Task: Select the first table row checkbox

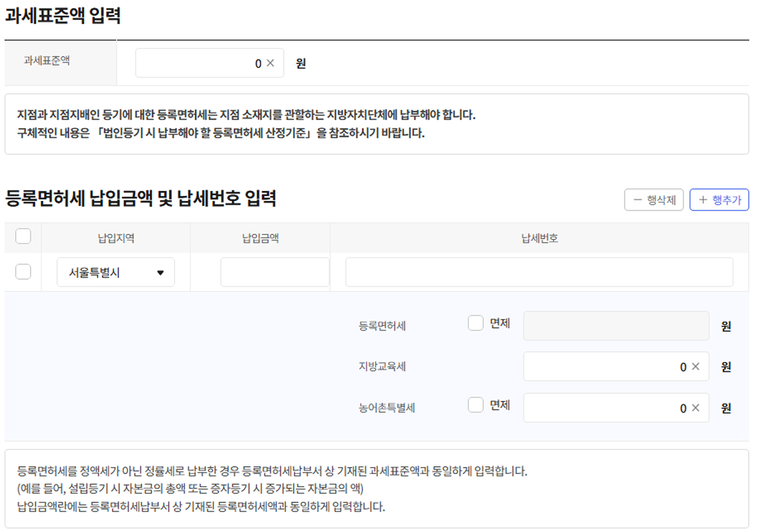Action: point(23,271)
